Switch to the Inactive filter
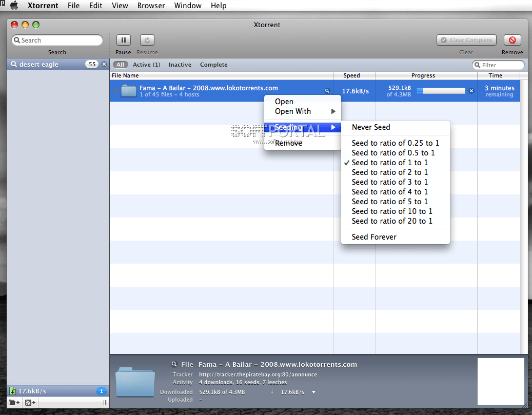The image size is (532, 415). click(180, 65)
